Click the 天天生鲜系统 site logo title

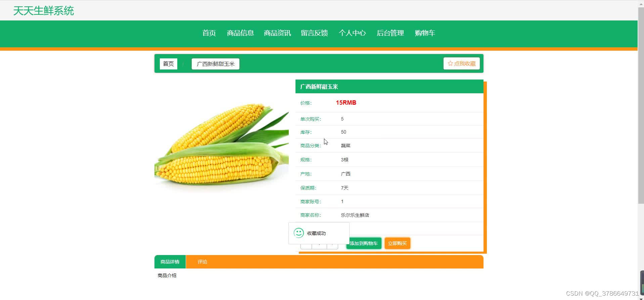tap(44, 11)
